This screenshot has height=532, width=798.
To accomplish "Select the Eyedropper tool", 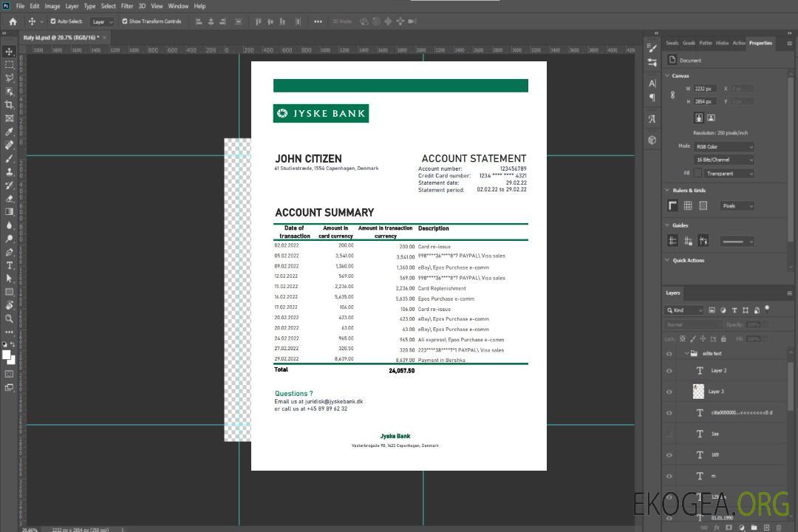I will [x=9, y=132].
